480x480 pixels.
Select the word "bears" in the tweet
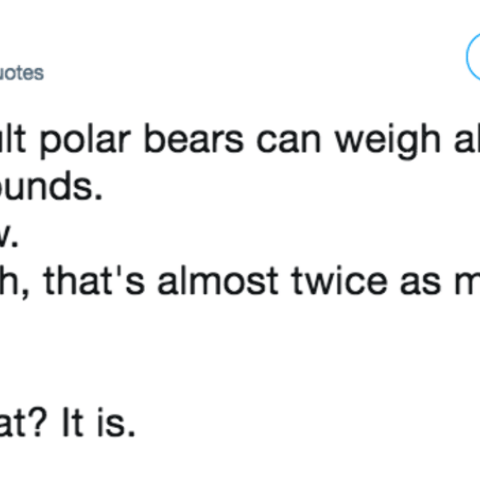[x=194, y=139]
